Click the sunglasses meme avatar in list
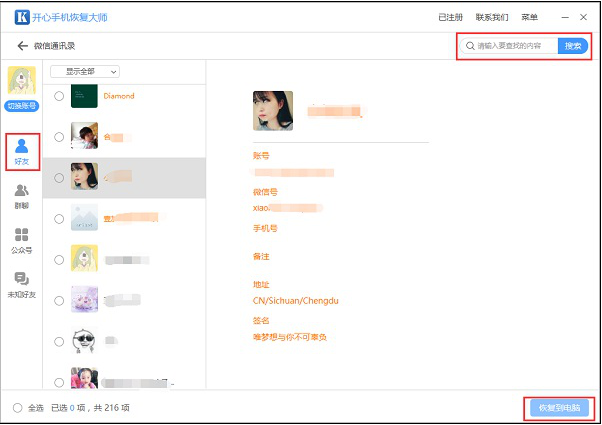 tap(84, 341)
